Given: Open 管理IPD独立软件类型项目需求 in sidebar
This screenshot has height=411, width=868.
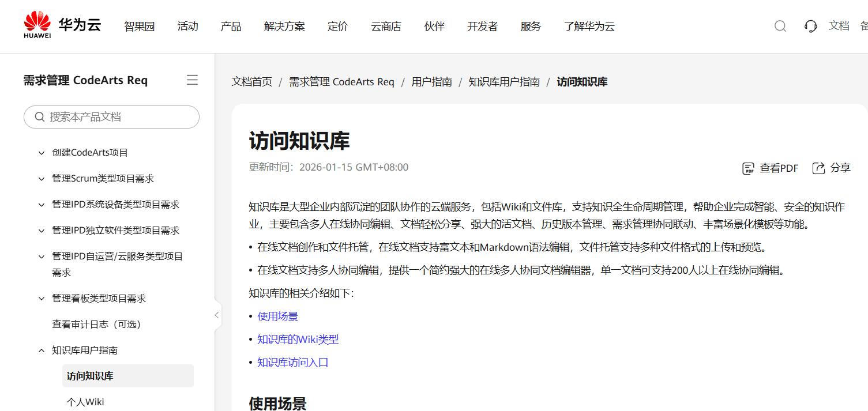Looking at the screenshot, I should [116, 231].
